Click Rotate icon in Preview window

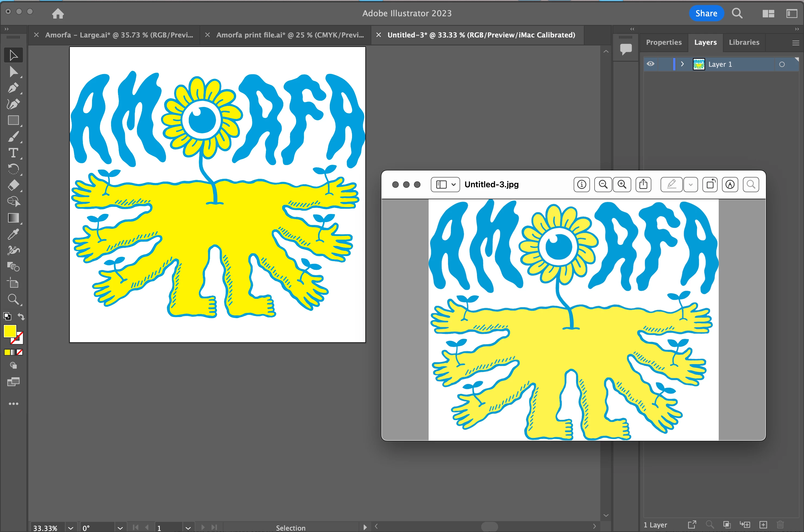(x=710, y=185)
